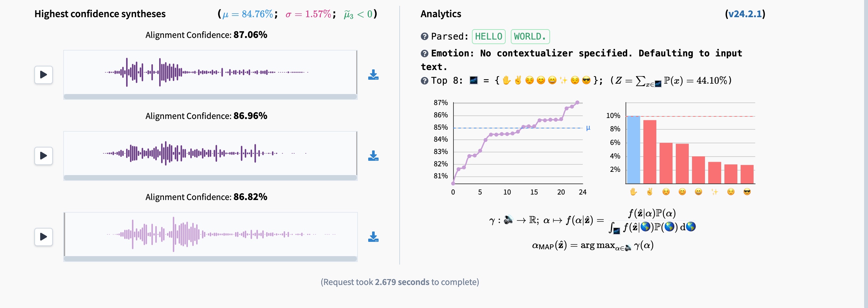Image resolution: width=868 pixels, height=308 pixels.
Task: Click the tallest red bar in emoji chart
Action: [x=650, y=152]
